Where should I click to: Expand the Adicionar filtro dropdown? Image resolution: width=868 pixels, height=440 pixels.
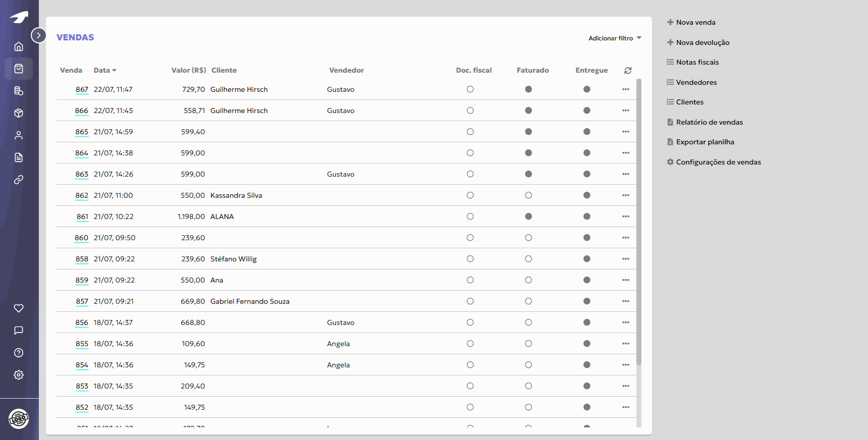(x=615, y=38)
